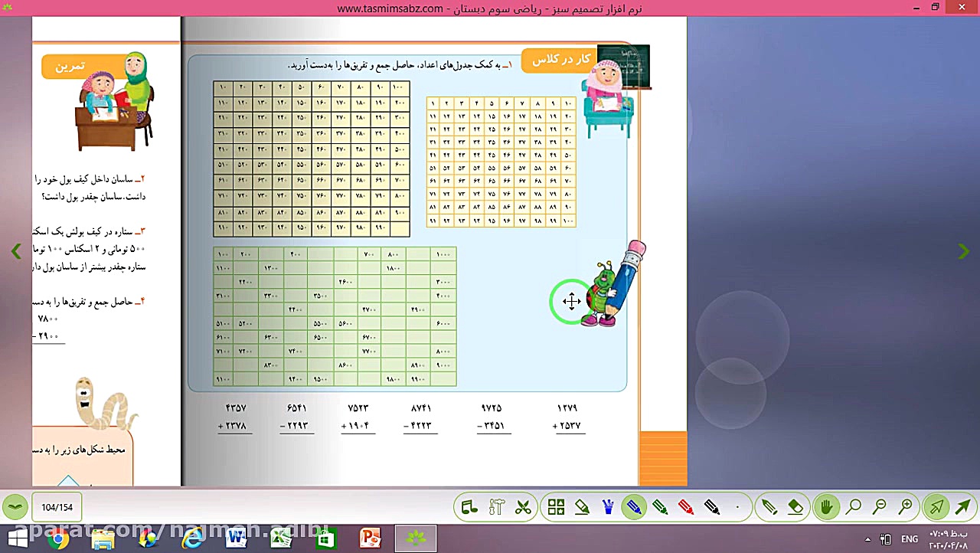Click the ۶۵۴۱ − ۲۲۹۳ subtraction problem
980x553 pixels.
click(x=296, y=417)
